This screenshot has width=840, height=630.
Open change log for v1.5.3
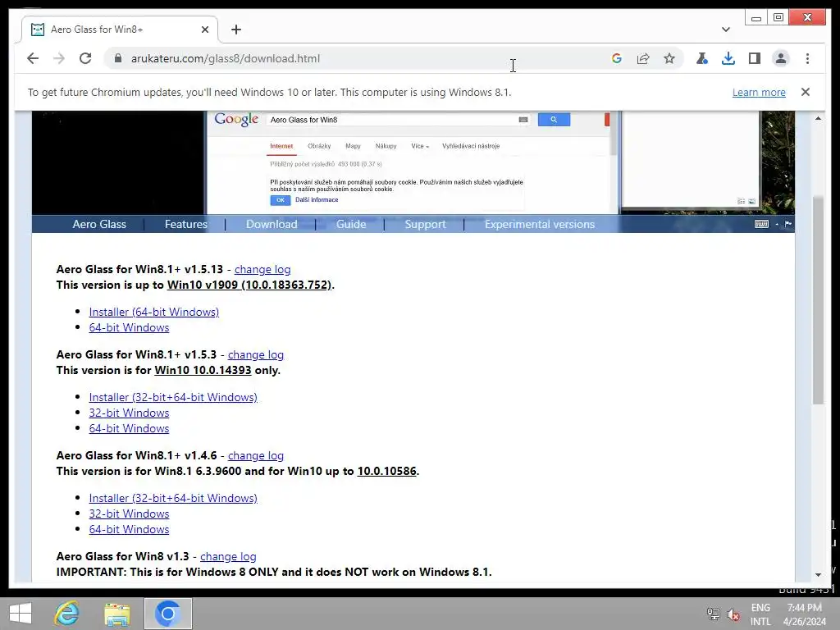[256, 354]
